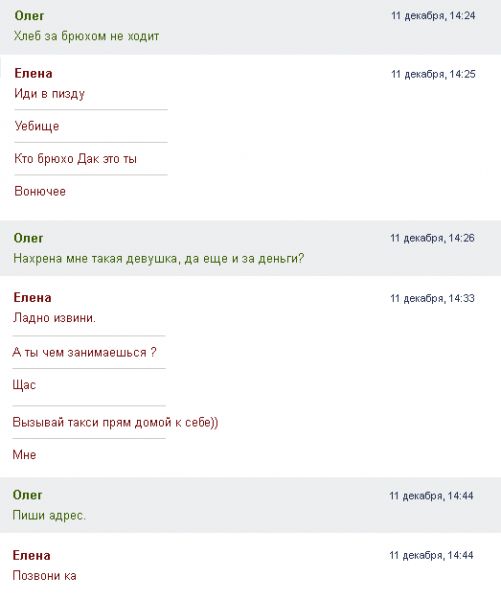Select the message 'Вызывай такси прям домой к себе'
This screenshot has width=501, height=600.
[115, 422]
